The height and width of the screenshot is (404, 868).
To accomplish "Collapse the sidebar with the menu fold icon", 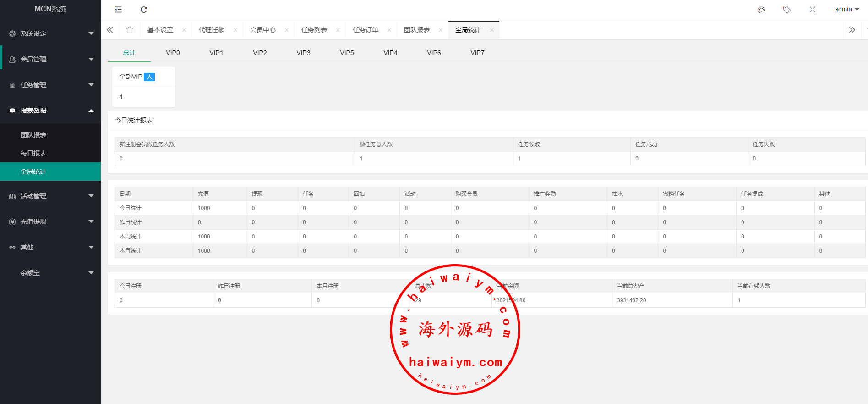I will coord(118,10).
